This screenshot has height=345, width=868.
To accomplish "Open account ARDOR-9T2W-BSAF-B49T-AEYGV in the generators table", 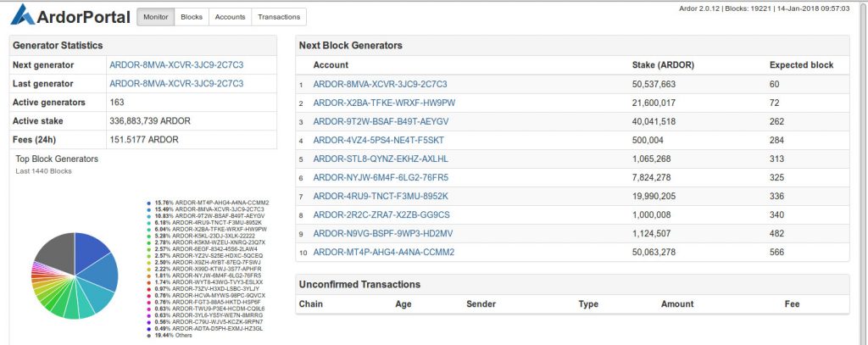I will pos(381,122).
